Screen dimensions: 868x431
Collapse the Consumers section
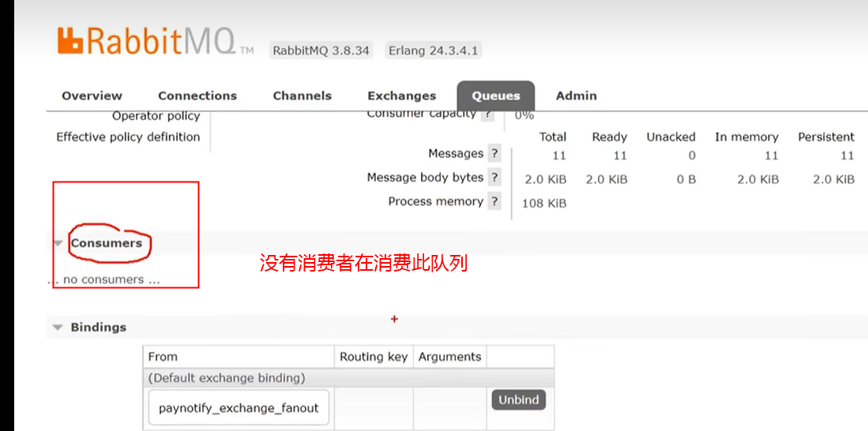(x=58, y=244)
